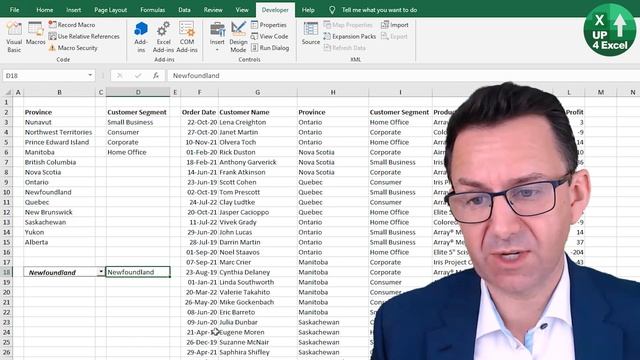The width and height of the screenshot is (640, 360).
Task: Open Macro Security settings
Action: coord(73,48)
